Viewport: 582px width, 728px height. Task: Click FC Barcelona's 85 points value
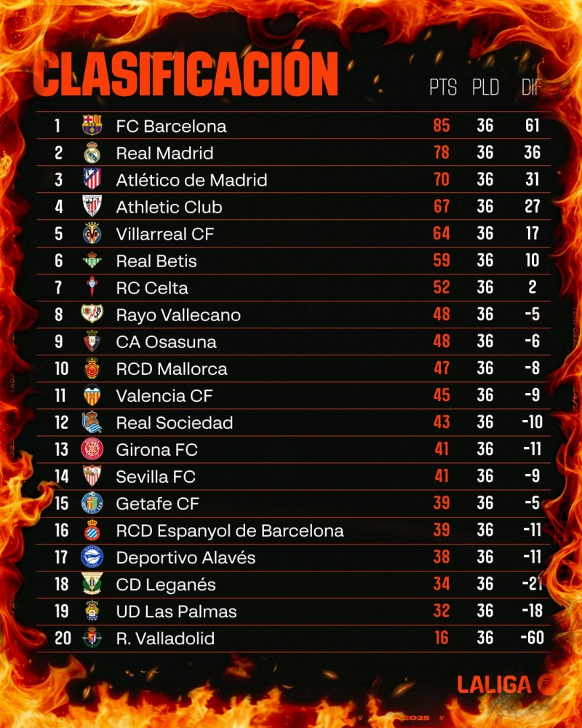[x=442, y=126]
